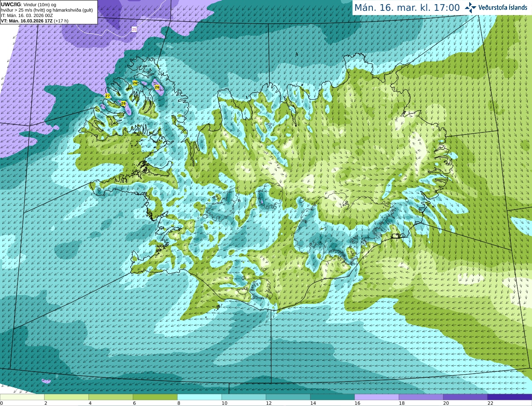Viewport: 532px width, 406px height.
Task: Click the legend scale value 18
Action: (x=401, y=403)
